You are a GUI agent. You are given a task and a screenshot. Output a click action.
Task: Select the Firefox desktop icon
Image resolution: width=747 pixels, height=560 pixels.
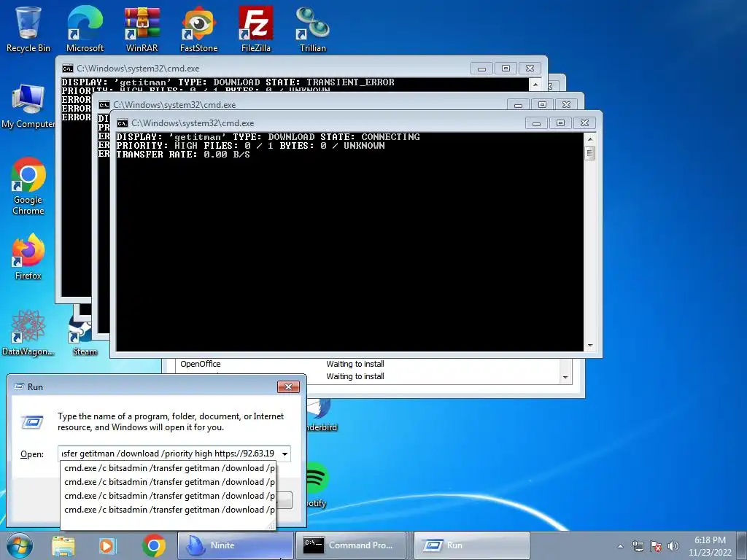[x=28, y=256]
